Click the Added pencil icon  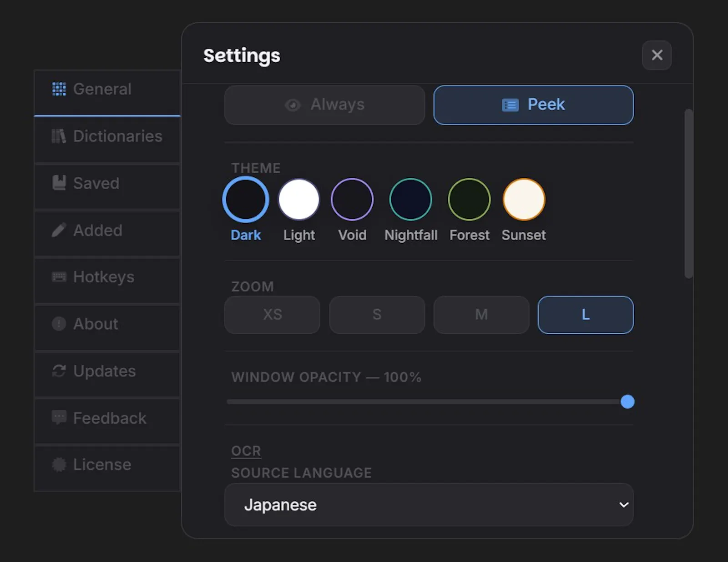[x=59, y=230]
